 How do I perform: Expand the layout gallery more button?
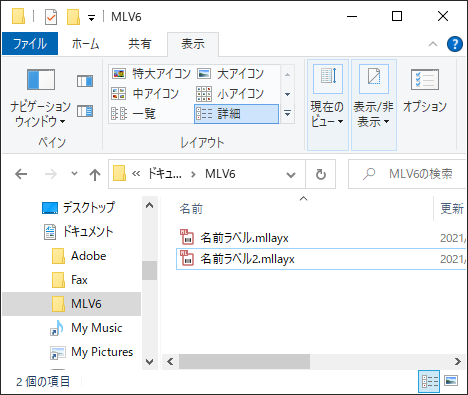click(288, 114)
